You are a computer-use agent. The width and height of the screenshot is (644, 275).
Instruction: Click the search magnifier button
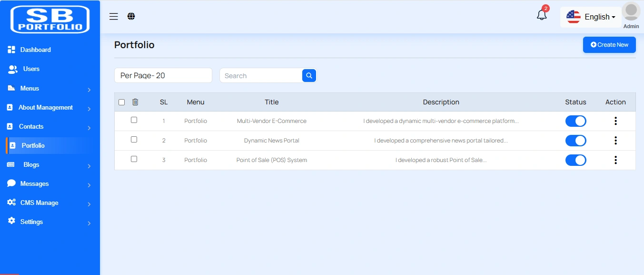click(x=309, y=75)
